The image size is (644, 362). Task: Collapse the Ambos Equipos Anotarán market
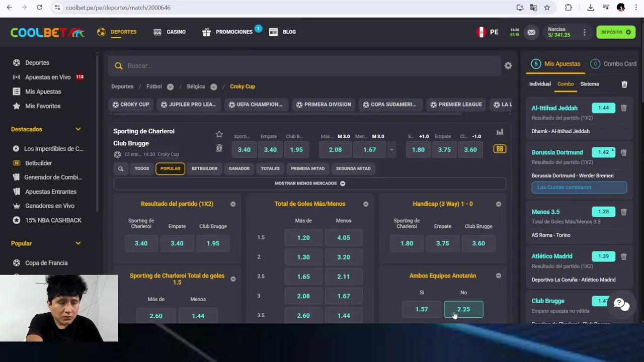click(x=499, y=276)
